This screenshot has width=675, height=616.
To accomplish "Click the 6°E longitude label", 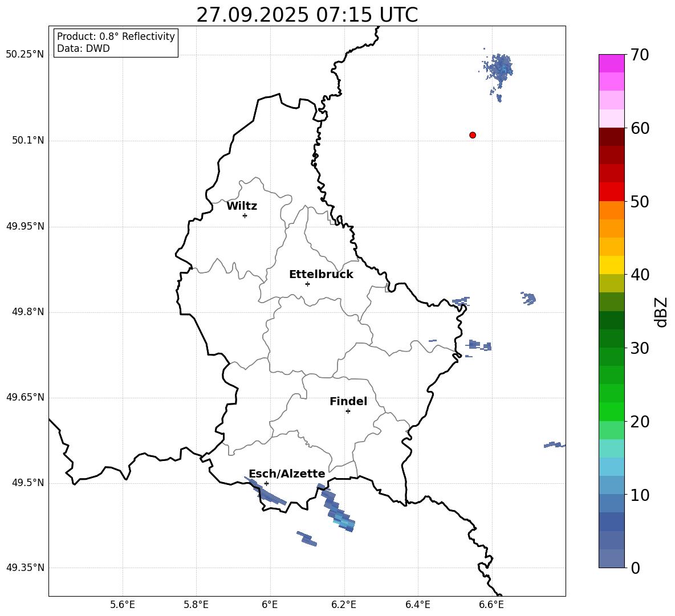I will coord(270,605).
